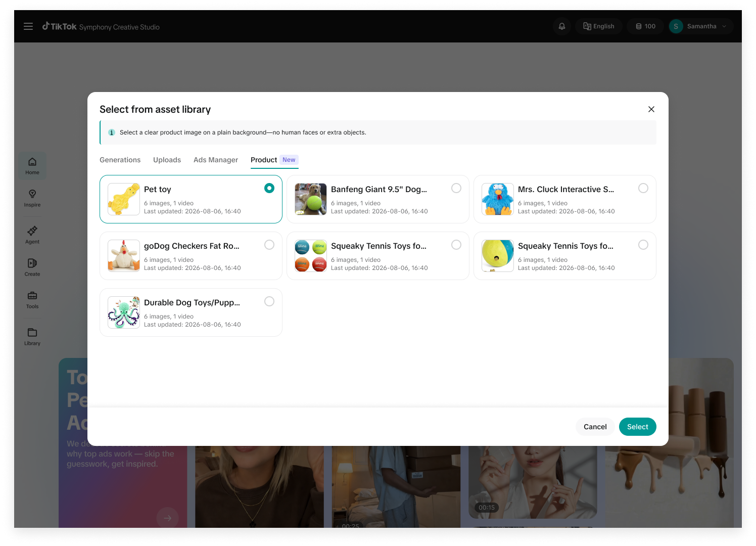This screenshot has height=546, width=756.
Task: Click the yellow and blue ball thumbnail
Action: [498, 256]
